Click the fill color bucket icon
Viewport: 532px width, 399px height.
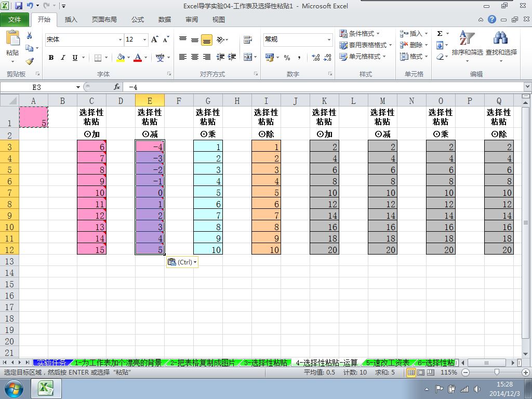[x=121, y=58]
